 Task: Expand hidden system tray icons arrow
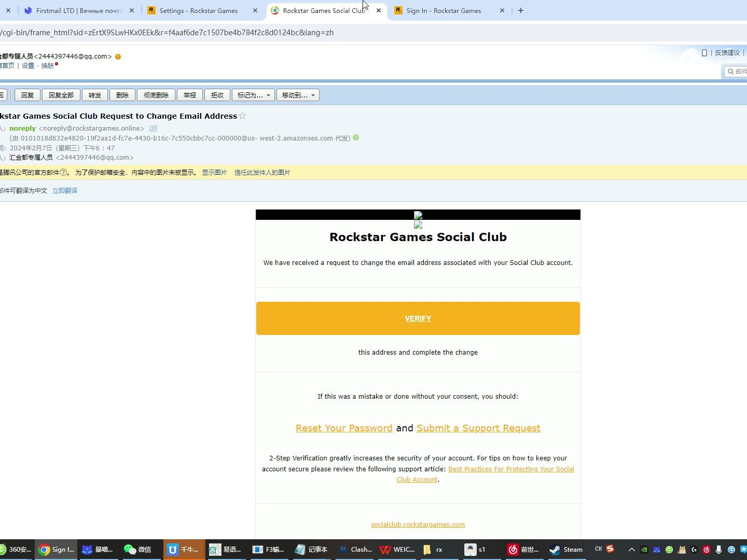631,550
